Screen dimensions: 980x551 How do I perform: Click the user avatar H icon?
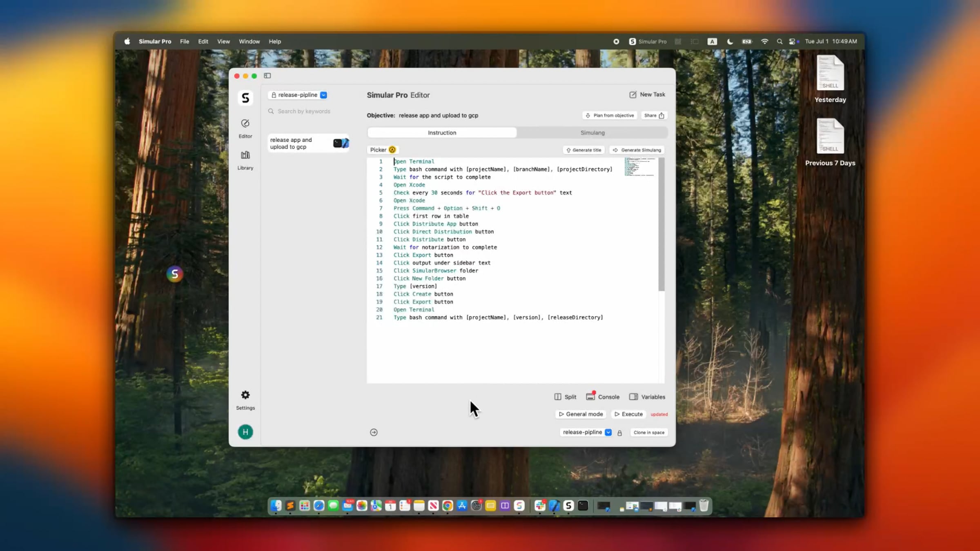[x=245, y=432]
